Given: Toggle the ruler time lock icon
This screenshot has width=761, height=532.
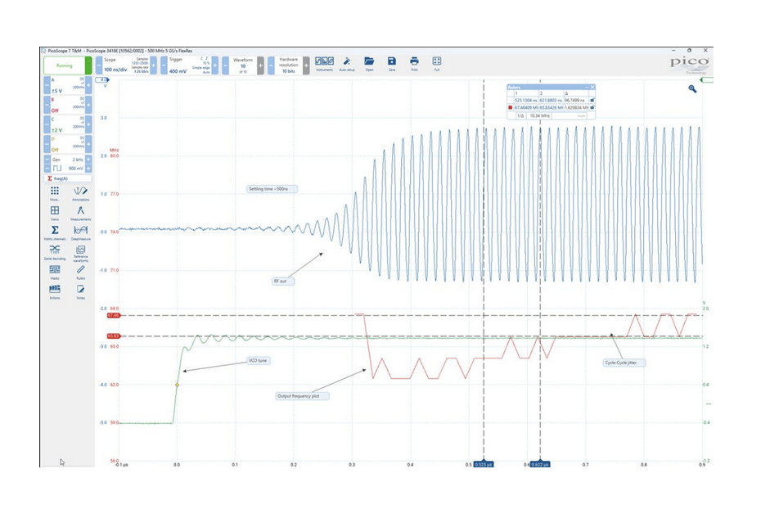Looking at the screenshot, I should click(x=592, y=100).
